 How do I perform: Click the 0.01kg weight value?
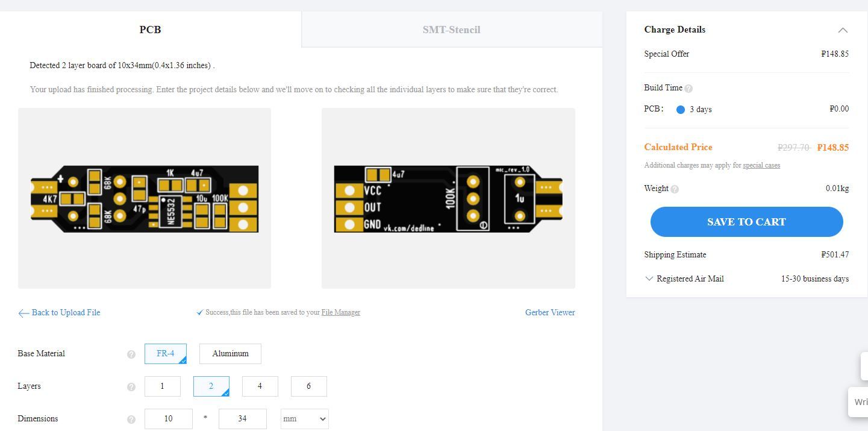[x=837, y=189]
